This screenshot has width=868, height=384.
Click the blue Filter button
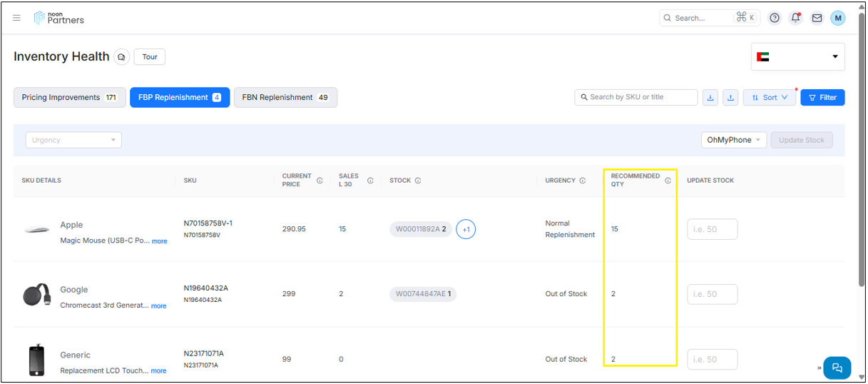coord(822,98)
